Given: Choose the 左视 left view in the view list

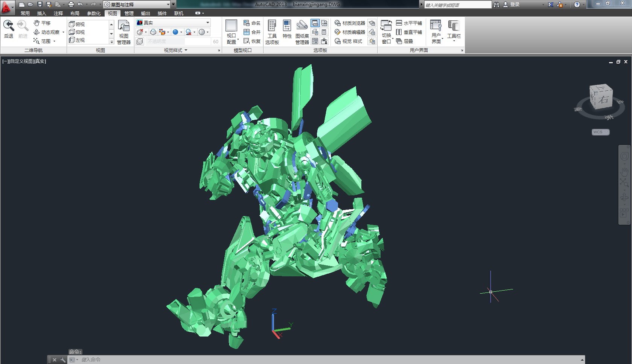Looking at the screenshot, I should click(77, 40).
